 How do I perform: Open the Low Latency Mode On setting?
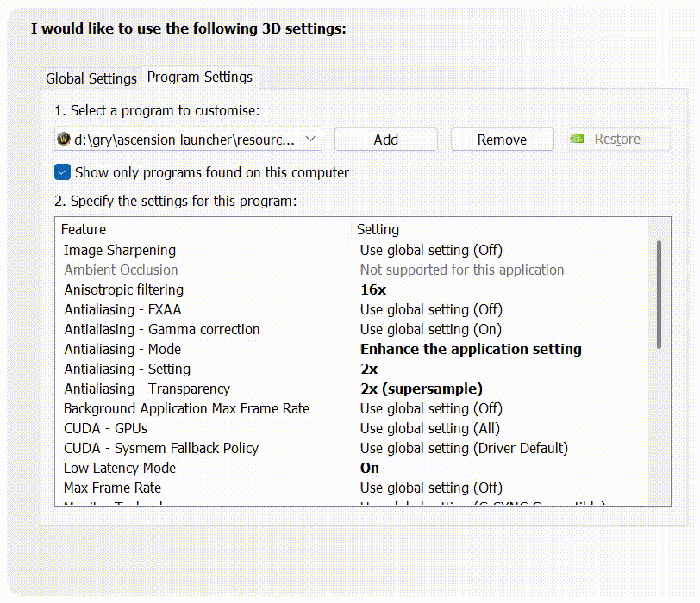pyautogui.click(x=370, y=468)
